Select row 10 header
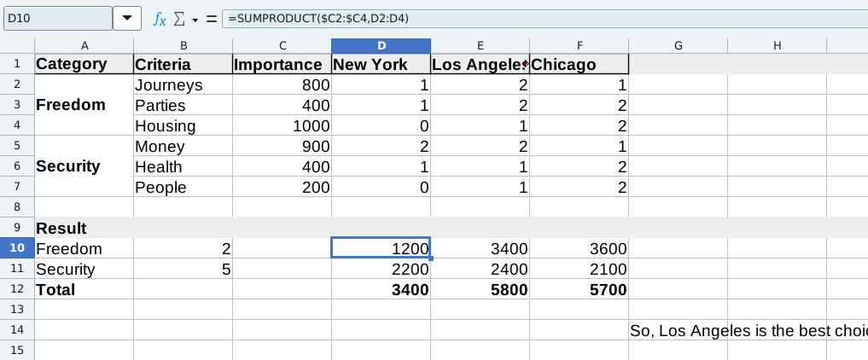This screenshot has width=868, height=360. [x=17, y=248]
